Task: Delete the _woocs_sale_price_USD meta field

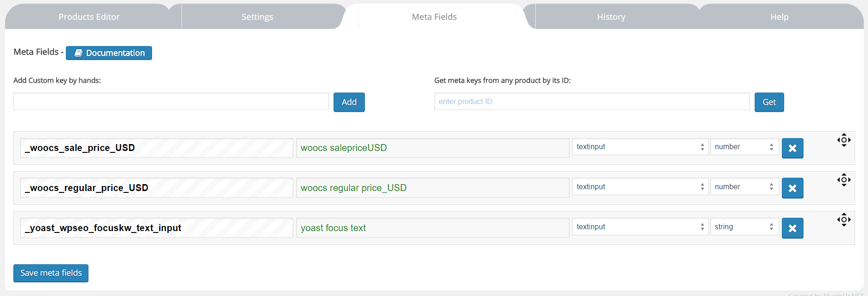Action: pos(792,148)
